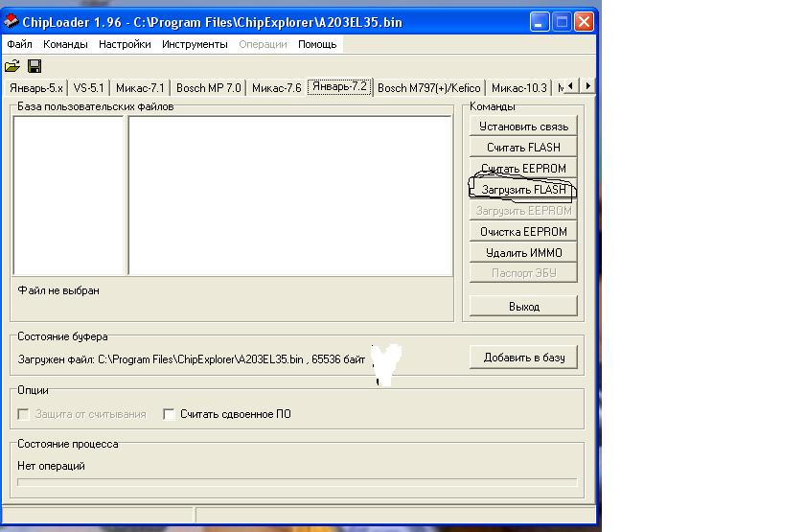The height and width of the screenshot is (532, 805).
Task: Open the Инструменты menu
Action: [x=195, y=44]
